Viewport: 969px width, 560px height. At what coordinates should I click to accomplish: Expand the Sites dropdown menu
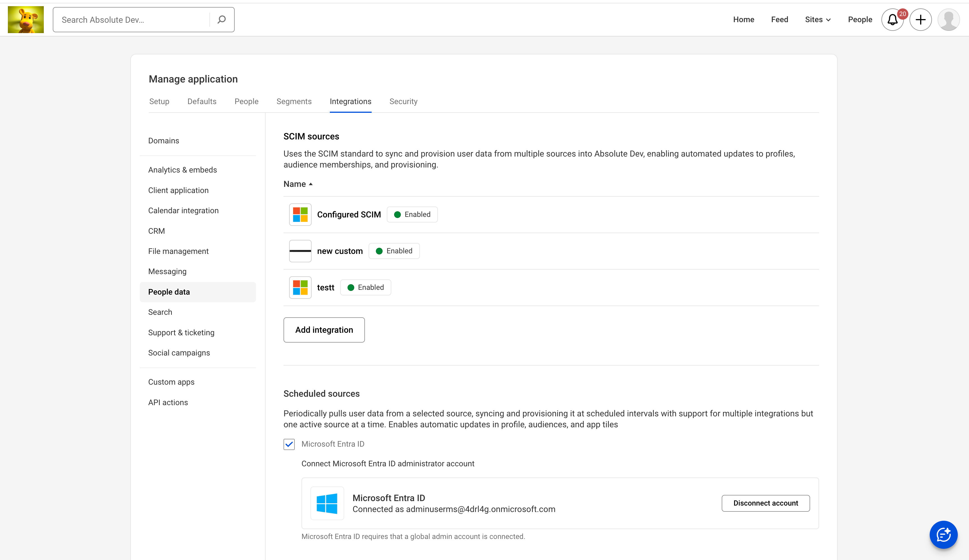[817, 20]
